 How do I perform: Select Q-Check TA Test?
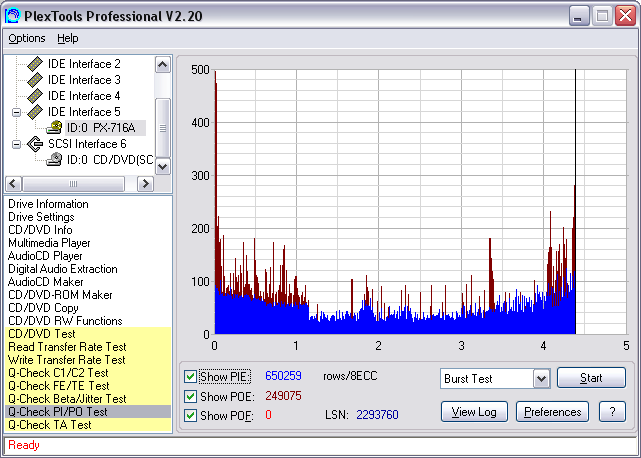tap(88, 425)
